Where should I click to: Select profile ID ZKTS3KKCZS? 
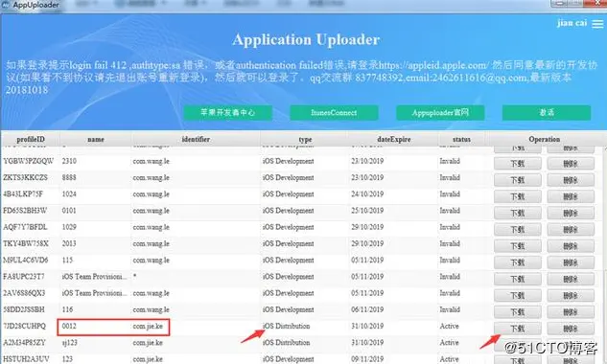tap(25, 177)
